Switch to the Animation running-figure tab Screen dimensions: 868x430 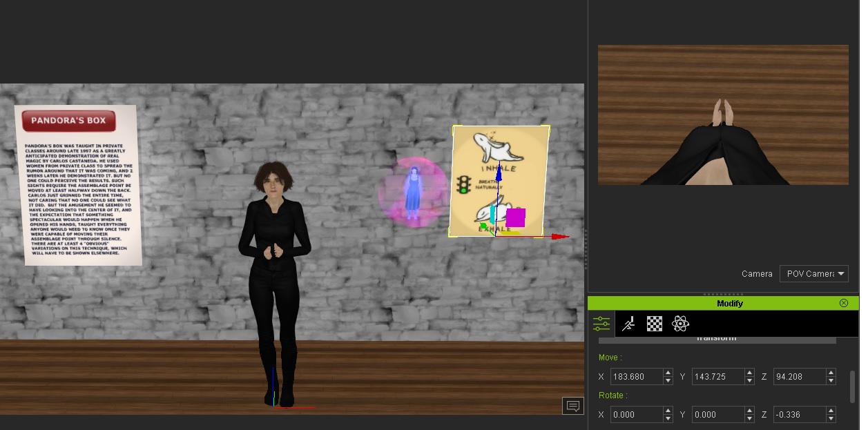tap(628, 324)
